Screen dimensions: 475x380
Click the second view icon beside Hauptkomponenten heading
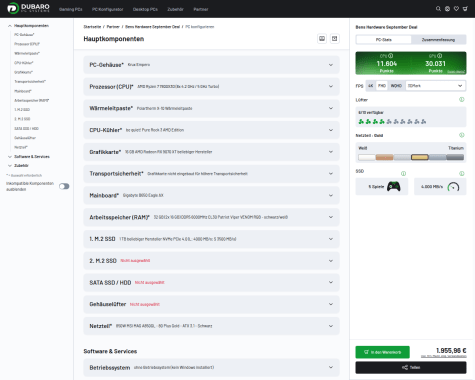[335, 39]
